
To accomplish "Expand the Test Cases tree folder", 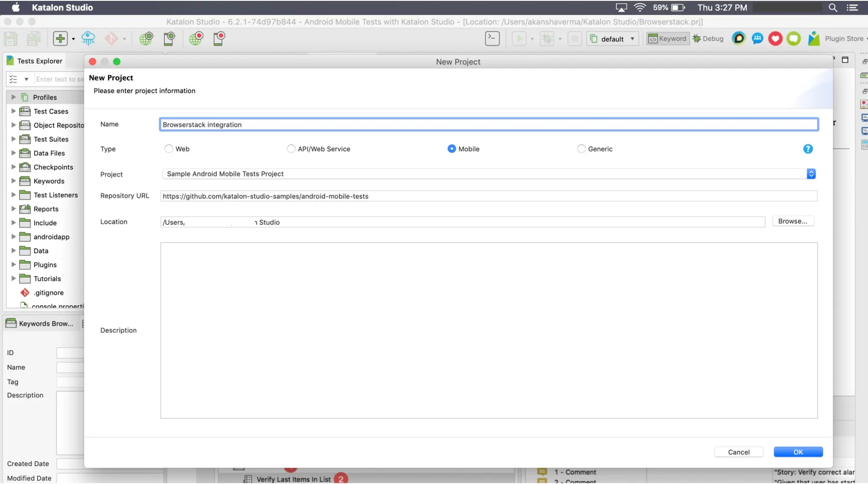I will tap(13, 111).
